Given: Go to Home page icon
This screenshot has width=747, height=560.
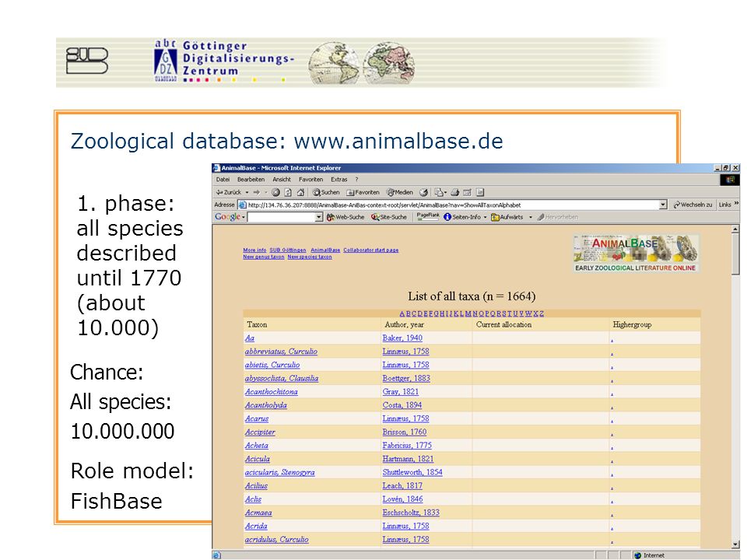Looking at the screenshot, I should coord(300,192).
